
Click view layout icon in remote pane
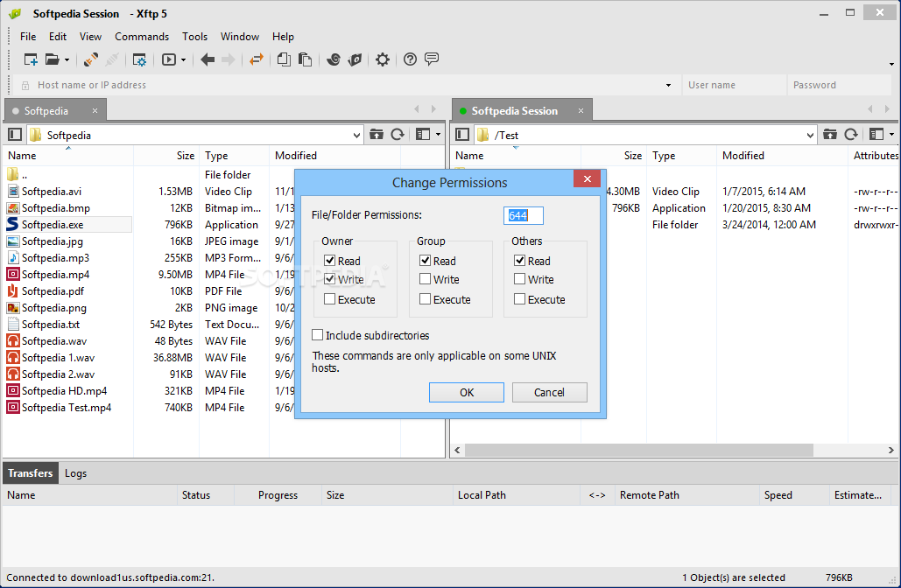[x=876, y=135]
